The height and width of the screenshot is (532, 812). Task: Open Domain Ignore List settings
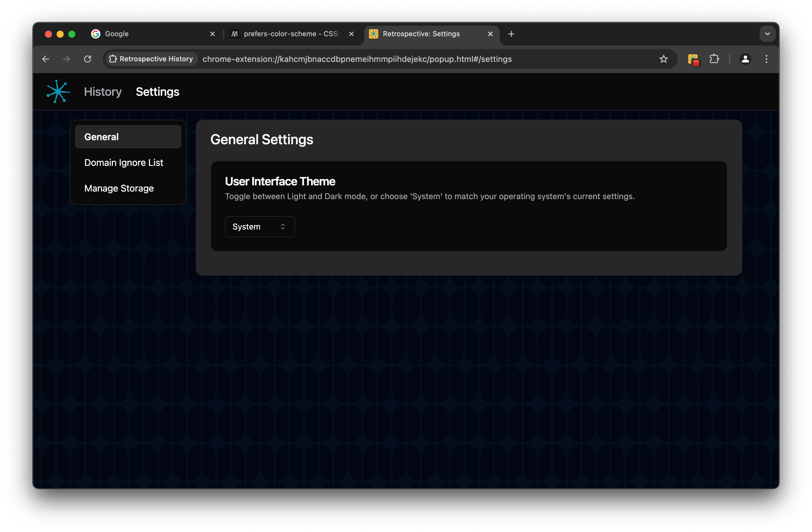coord(123,163)
